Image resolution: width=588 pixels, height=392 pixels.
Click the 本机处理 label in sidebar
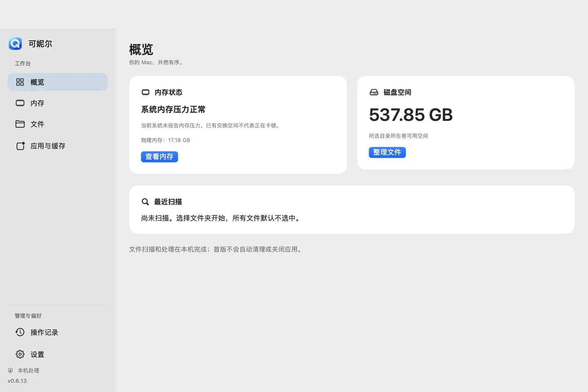28,370
